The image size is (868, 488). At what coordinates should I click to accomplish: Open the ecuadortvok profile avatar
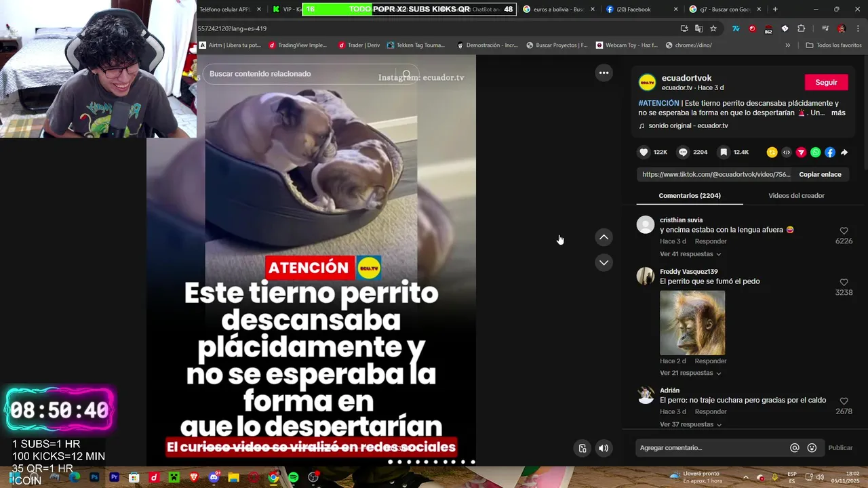pos(647,83)
